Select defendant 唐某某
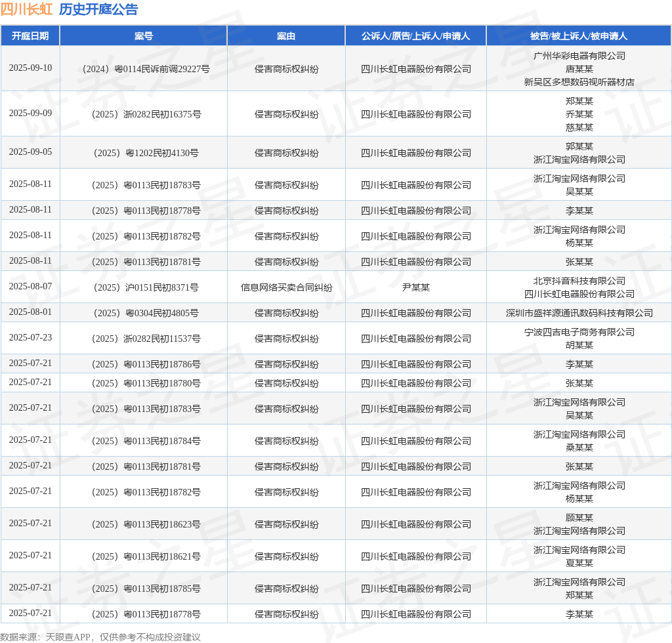This screenshot has width=672, height=643. [x=579, y=69]
